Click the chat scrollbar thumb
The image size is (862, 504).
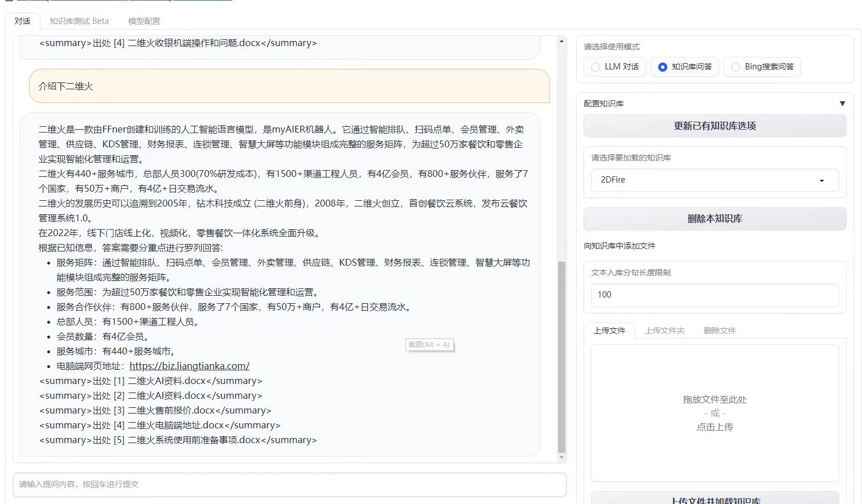(x=561, y=357)
